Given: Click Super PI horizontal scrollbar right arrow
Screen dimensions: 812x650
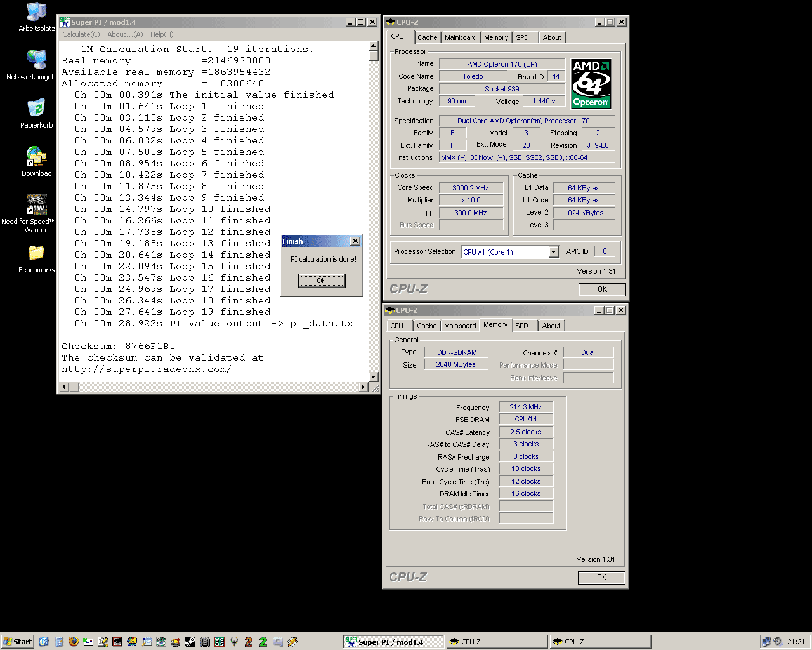Looking at the screenshot, I should pyautogui.click(x=363, y=387).
